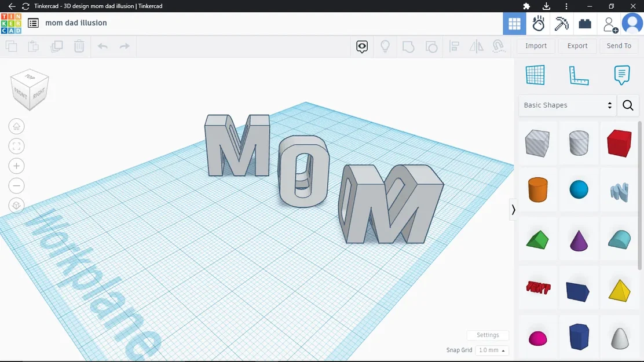Pick the gray Paraboloid shape
Screen dimensions: 644x362
pyautogui.click(x=620, y=338)
